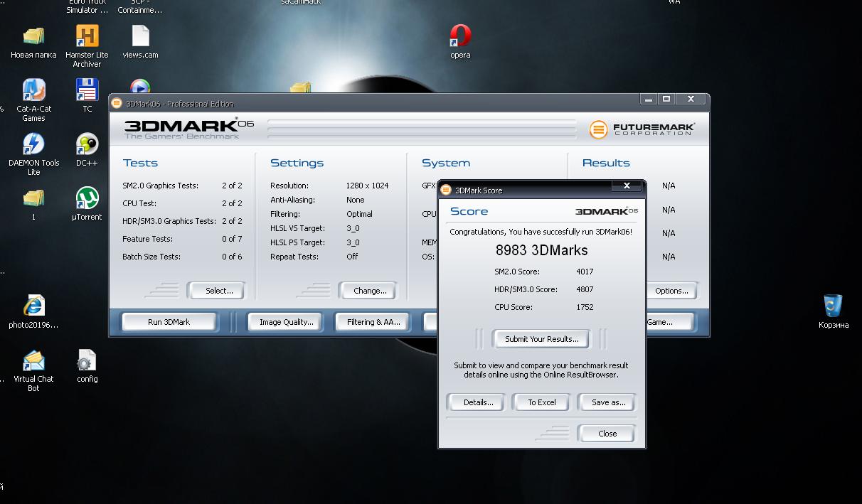Click the Settings section heading
The width and height of the screenshot is (862, 504).
point(297,163)
